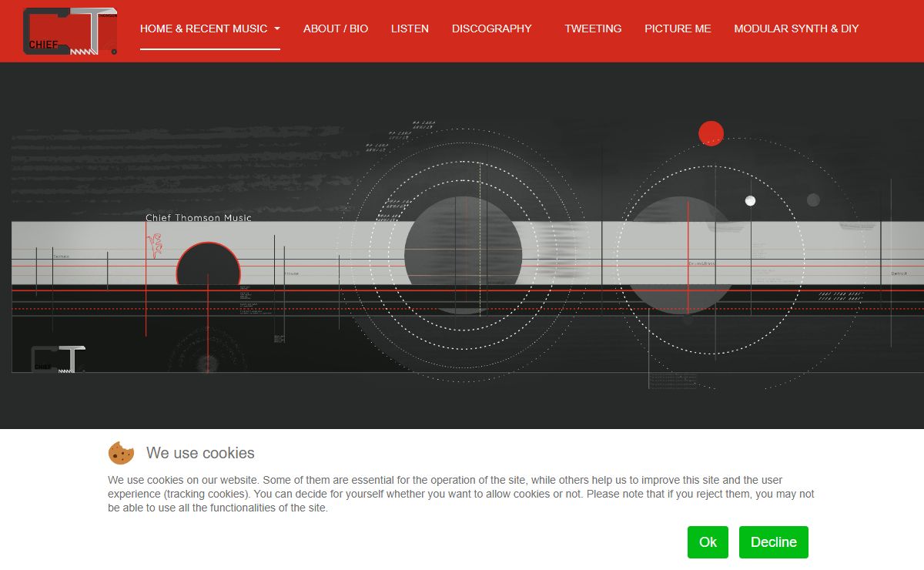Open the Home & Recent Music menu
Viewport: 924px width, 570px height.
pyautogui.click(x=203, y=28)
